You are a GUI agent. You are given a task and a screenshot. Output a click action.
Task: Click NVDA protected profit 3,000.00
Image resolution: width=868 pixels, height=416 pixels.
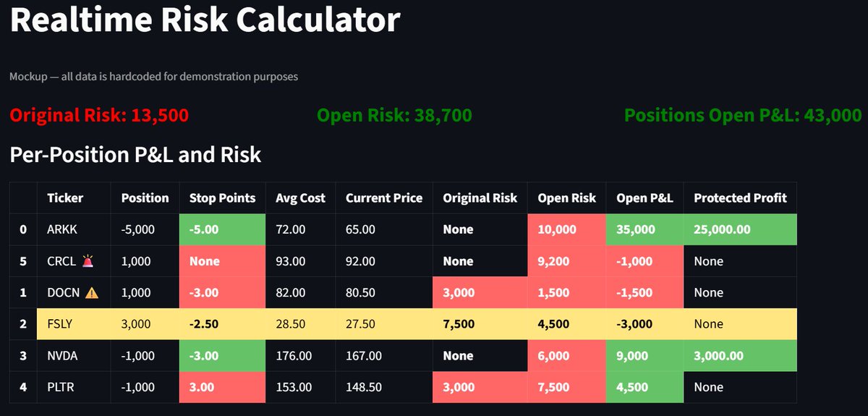(719, 355)
